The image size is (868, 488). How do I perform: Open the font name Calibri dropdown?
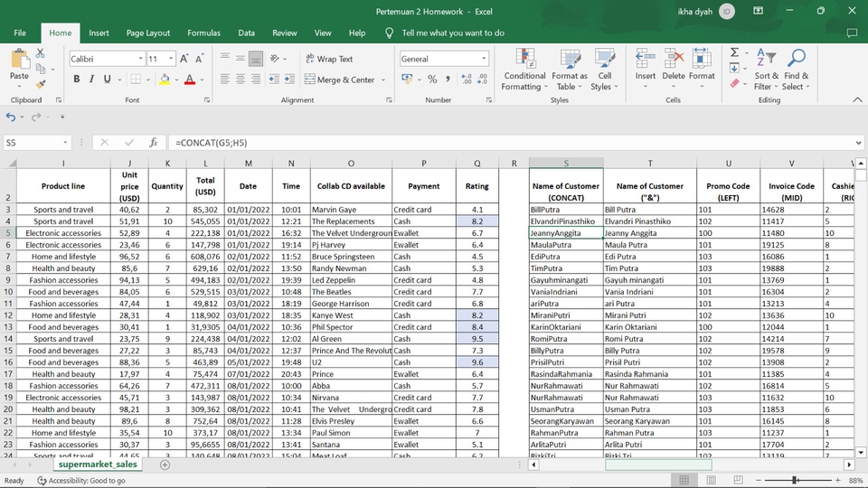pyautogui.click(x=141, y=59)
